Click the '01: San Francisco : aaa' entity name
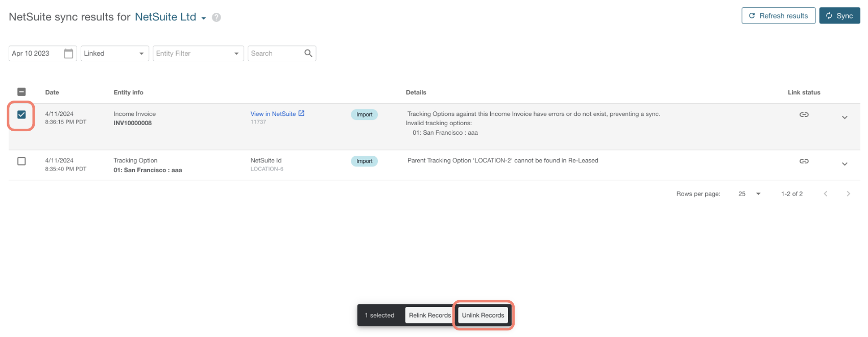This screenshot has width=868, height=337. coord(148,170)
